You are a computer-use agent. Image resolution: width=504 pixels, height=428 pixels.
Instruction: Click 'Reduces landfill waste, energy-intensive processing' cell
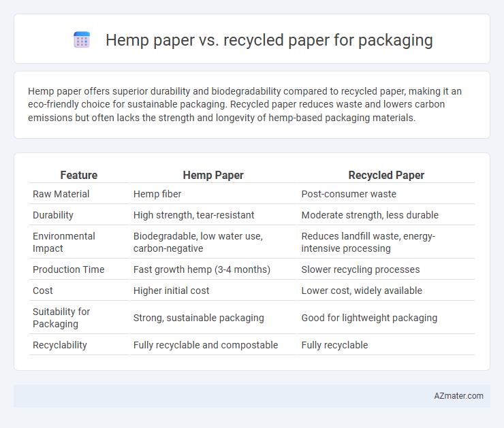[368, 242]
